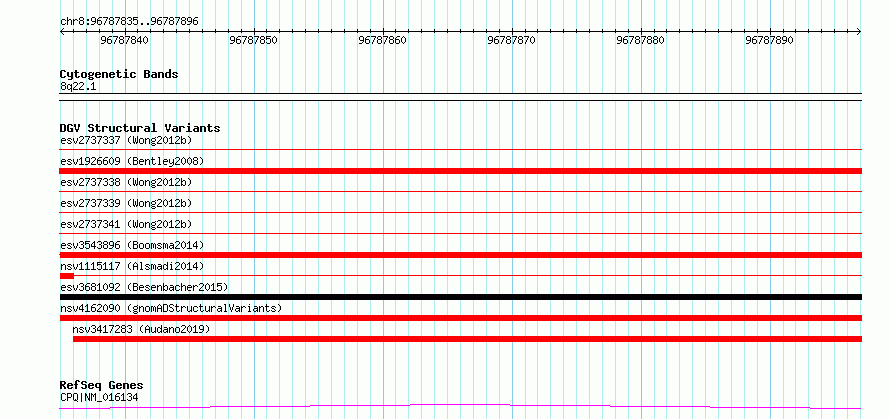The width and height of the screenshot is (890, 419).
Task: Open variant esv2737337 (Wong2012b)
Action: click(126, 140)
